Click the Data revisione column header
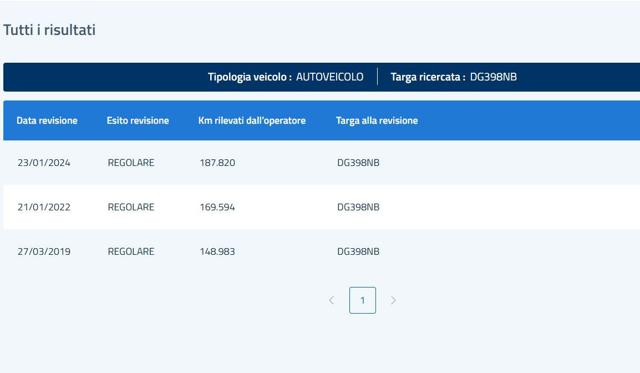The image size is (640, 373). 47,121
